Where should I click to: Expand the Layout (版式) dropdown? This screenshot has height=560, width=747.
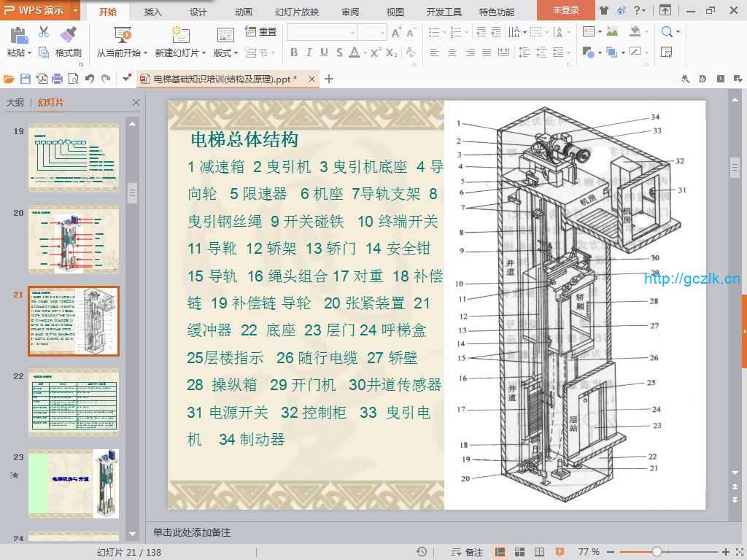click(225, 53)
